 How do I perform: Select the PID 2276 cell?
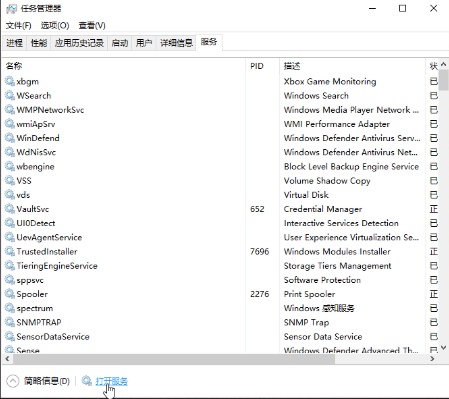point(259,294)
